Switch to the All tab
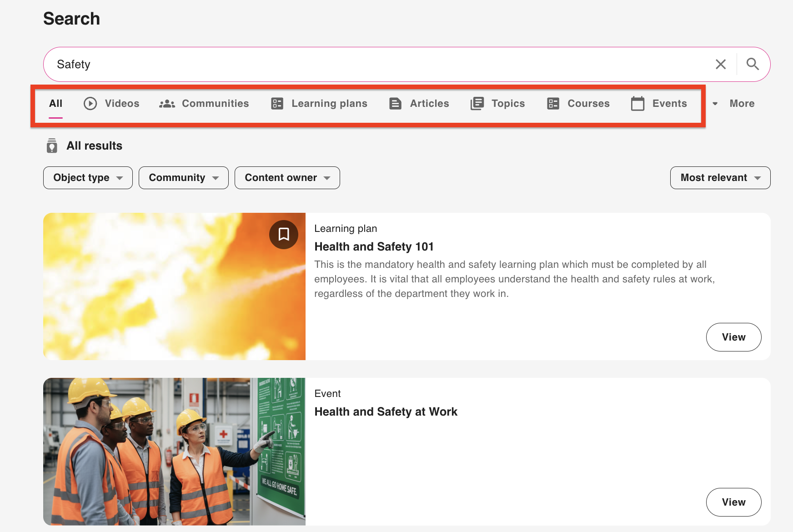This screenshot has width=793, height=532. (55, 104)
